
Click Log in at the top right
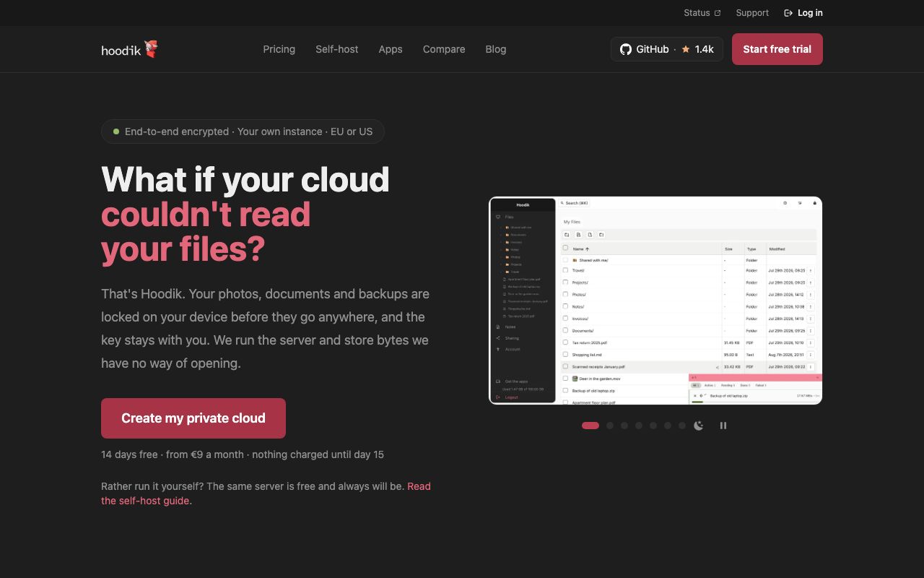[x=803, y=13]
